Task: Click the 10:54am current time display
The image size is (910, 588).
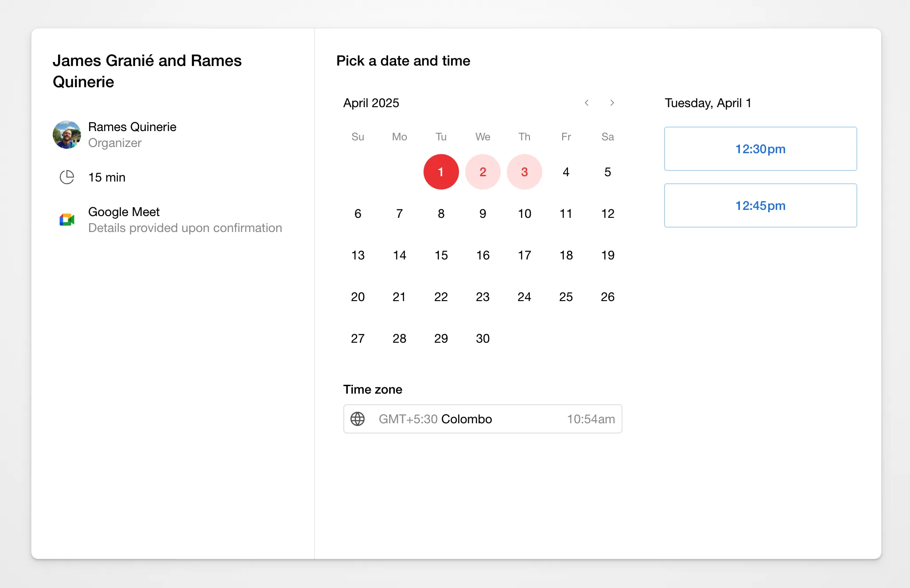Action: [x=591, y=419]
